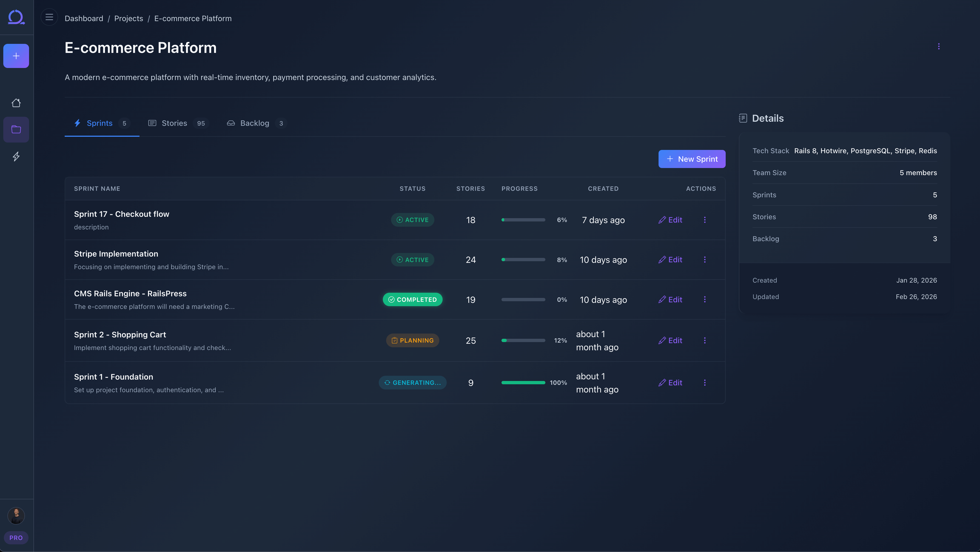Viewport: 980px width, 552px height.
Task: Click the Details panel notes icon
Action: (x=743, y=118)
